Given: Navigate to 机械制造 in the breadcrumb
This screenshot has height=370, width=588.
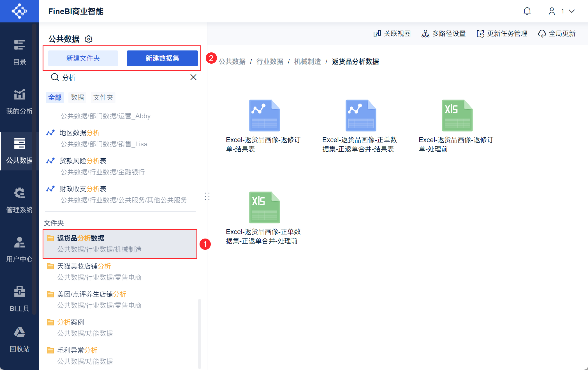Looking at the screenshot, I should [x=307, y=62].
